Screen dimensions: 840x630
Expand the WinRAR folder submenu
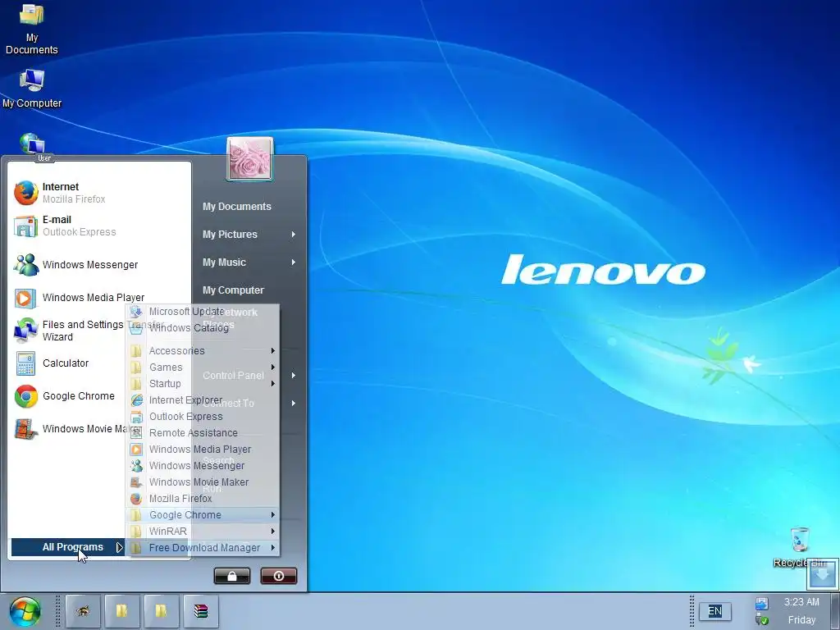click(x=203, y=532)
